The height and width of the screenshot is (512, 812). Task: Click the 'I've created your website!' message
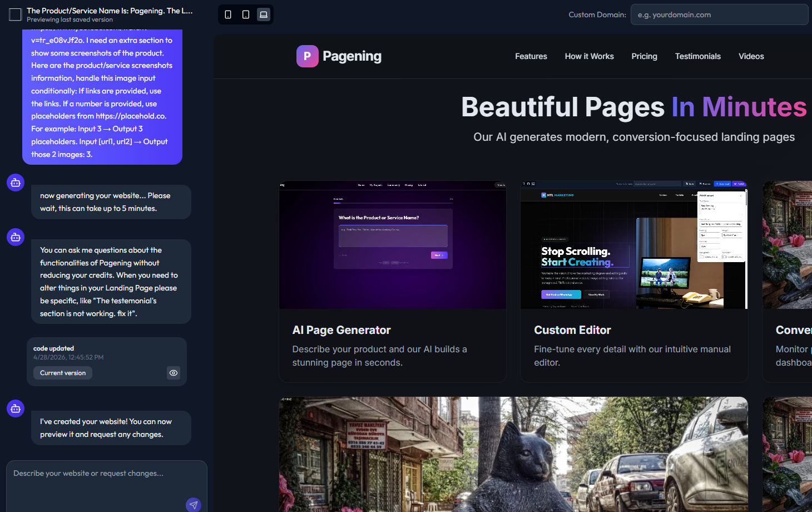tap(111, 428)
